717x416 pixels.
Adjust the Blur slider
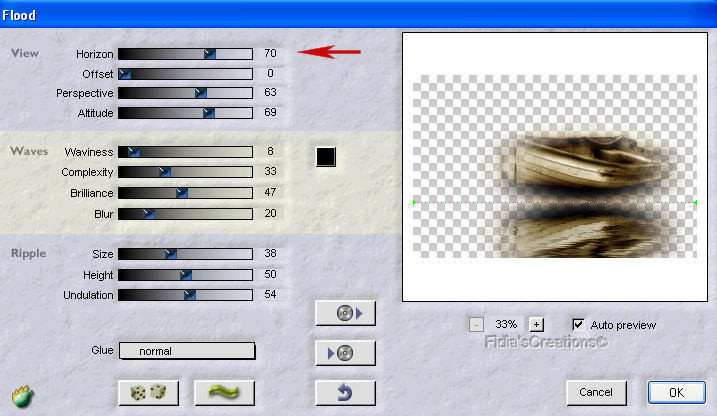[x=185, y=213]
